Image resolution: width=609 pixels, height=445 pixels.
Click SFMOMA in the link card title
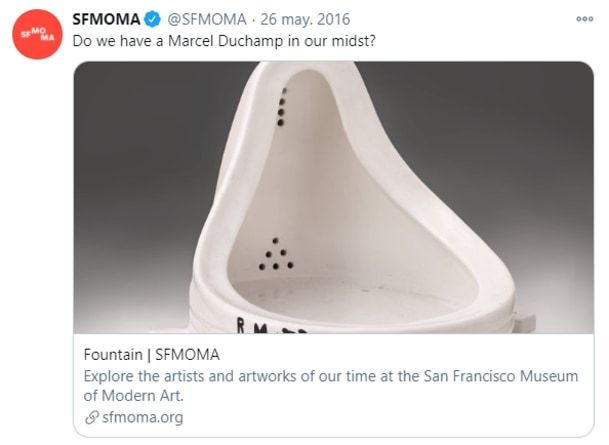(187, 354)
